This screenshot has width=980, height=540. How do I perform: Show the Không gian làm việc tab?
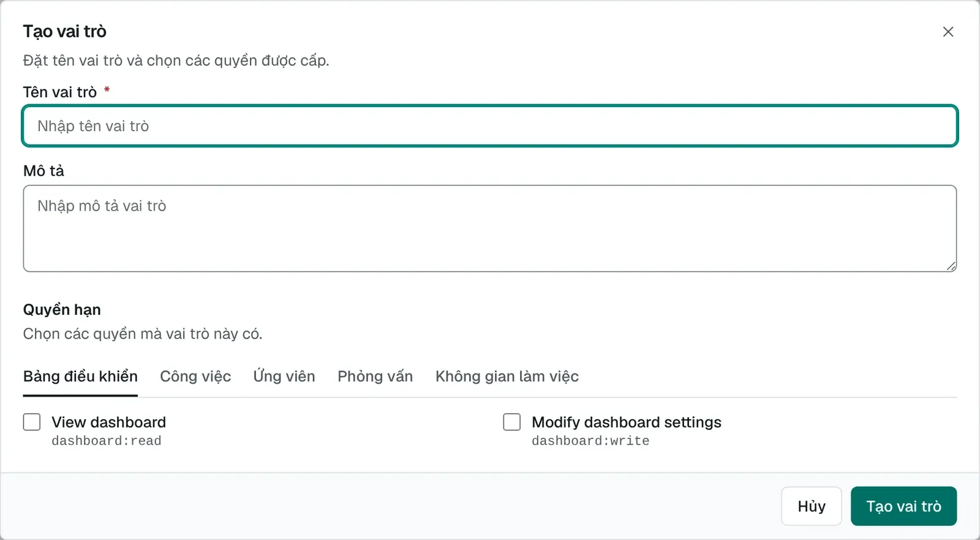click(507, 377)
